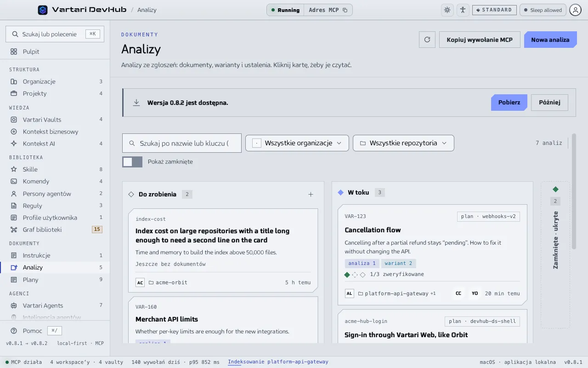This screenshot has width=588, height=368.
Task: Click the wariant 2 tag on Cancellation flow
Action: (x=398, y=264)
